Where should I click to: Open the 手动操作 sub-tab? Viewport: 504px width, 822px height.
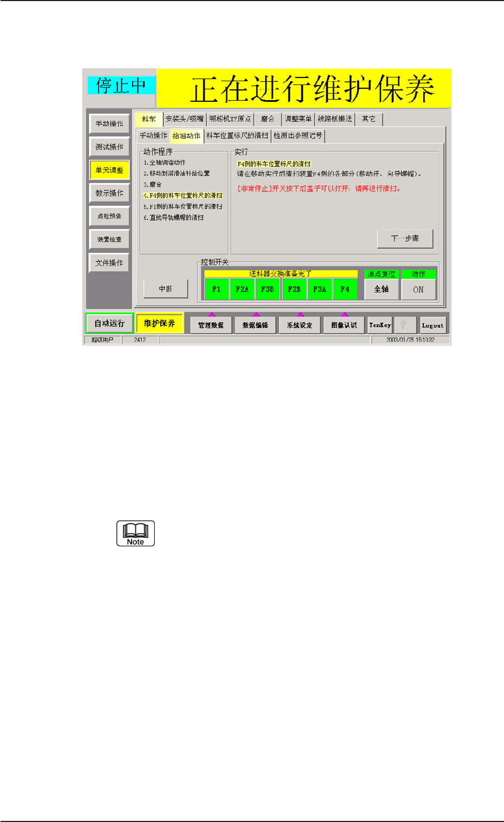(153, 136)
